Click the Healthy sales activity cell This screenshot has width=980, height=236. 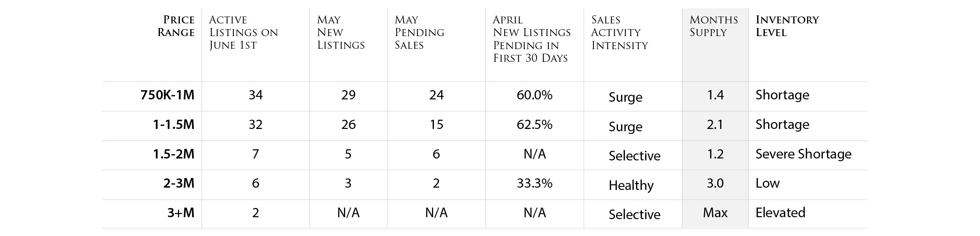point(631,185)
